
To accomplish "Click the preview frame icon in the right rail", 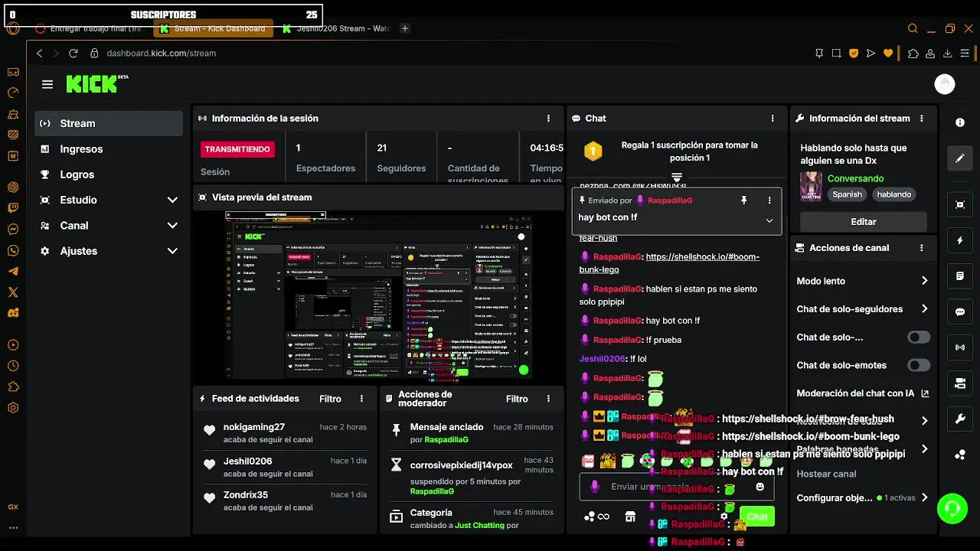I will (x=960, y=204).
